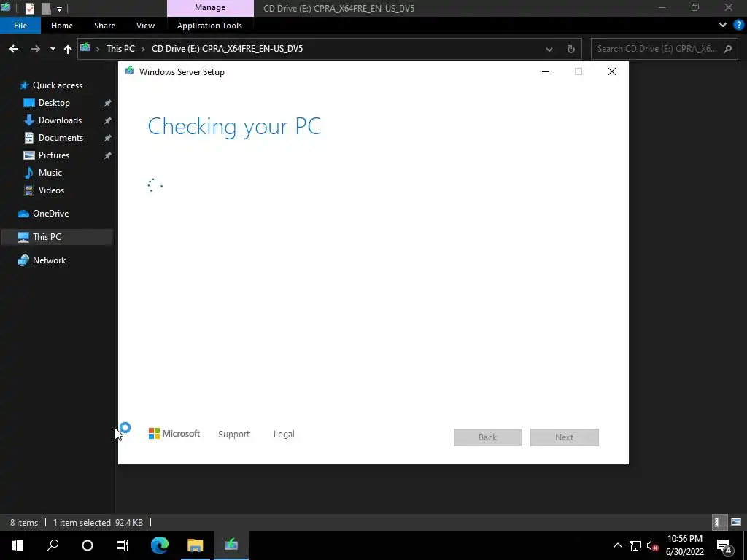747x560 pixels.
Task: Go back with the Explorer back arrow
Action: point(14,49)
